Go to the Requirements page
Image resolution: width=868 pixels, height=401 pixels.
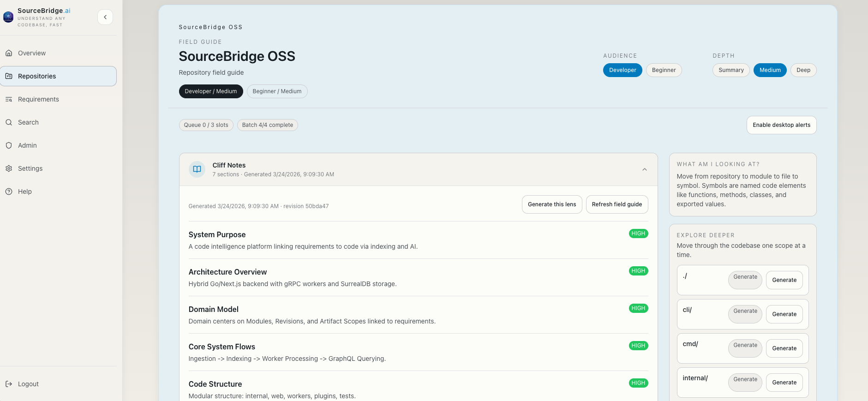point(58,99)
